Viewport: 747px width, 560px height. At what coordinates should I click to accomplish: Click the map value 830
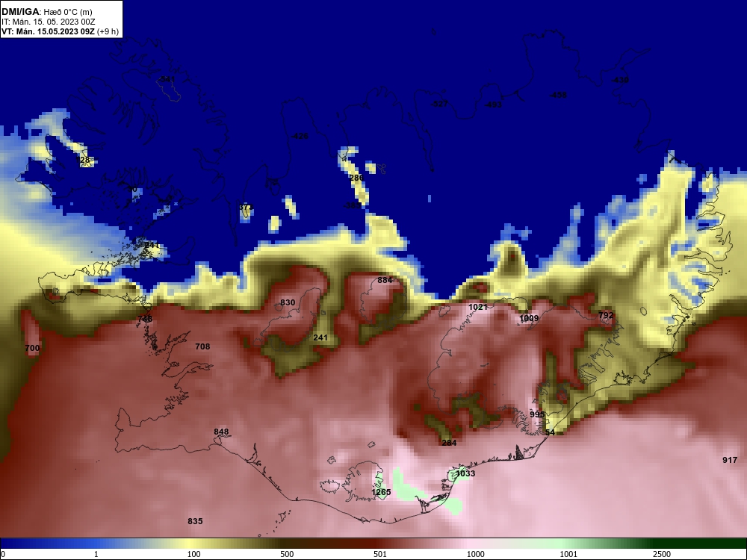(288, 302)
